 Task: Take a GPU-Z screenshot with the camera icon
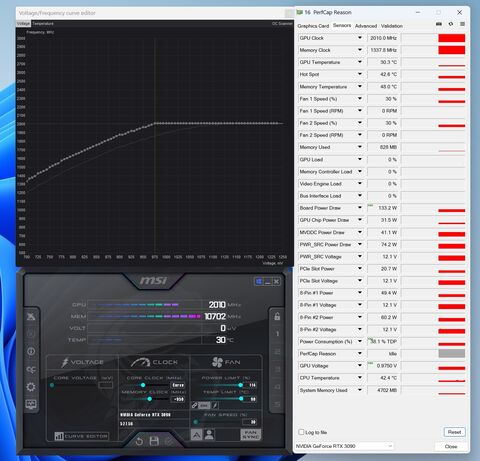click(439, 24)
